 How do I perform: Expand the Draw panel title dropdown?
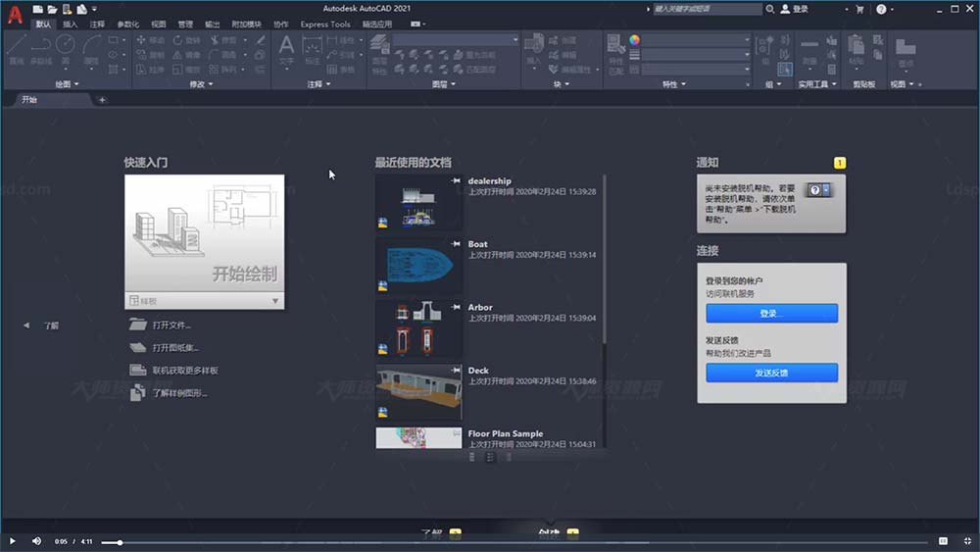[x=67, y=83]
